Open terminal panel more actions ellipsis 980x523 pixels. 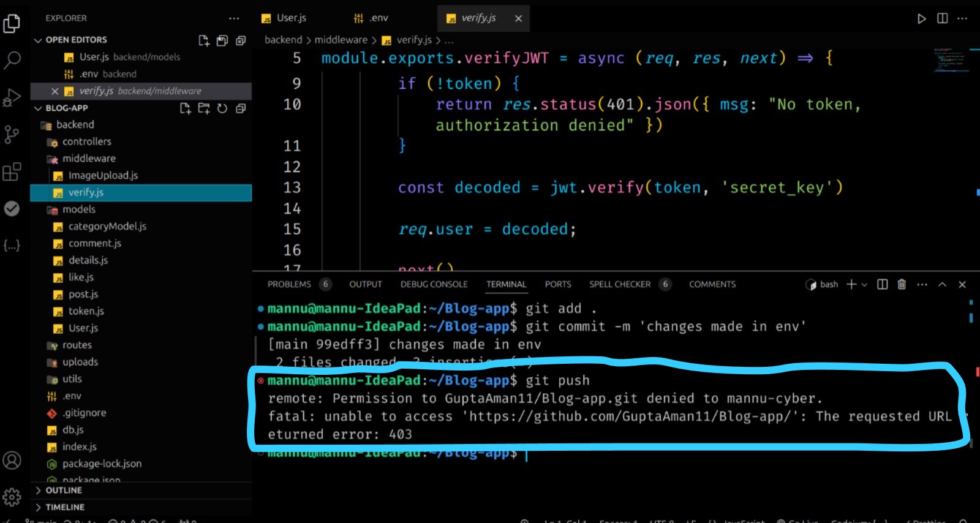pos(922,284)
